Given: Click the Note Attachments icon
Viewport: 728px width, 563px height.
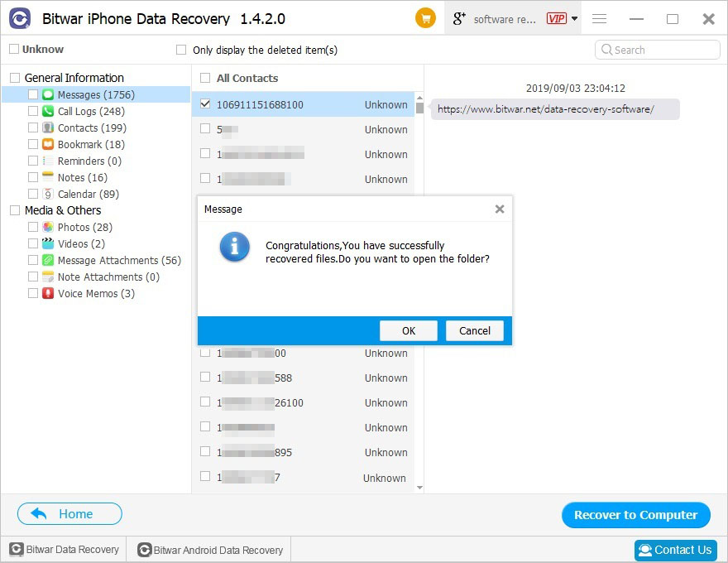Looking at the screenshot, I should (x=48, y=277).
